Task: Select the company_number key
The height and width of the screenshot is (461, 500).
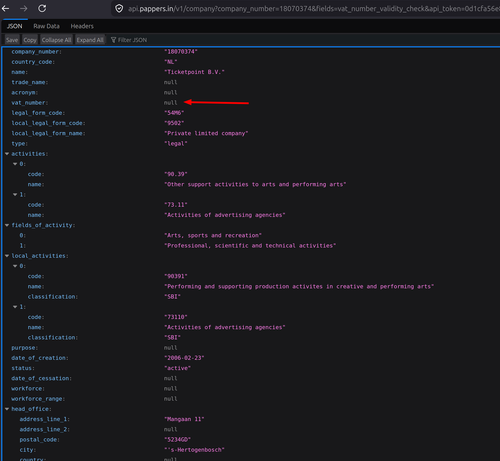Action: pos(36,52)
